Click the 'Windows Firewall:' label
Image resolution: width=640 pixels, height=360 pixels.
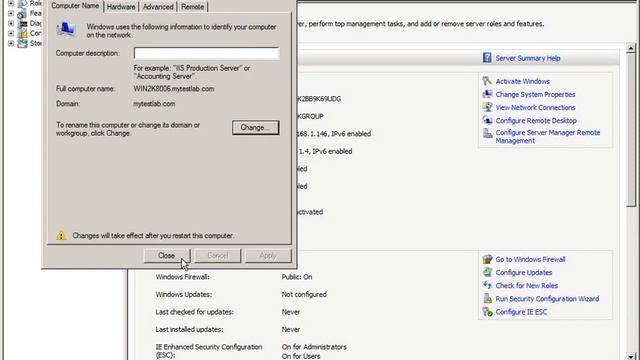tap(182, 277)
